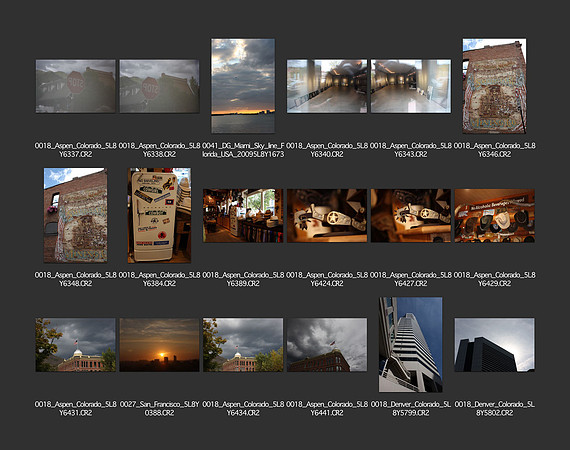
Task: Open the San Francisco sunset thumbnail
Action: tap(159, 345)
